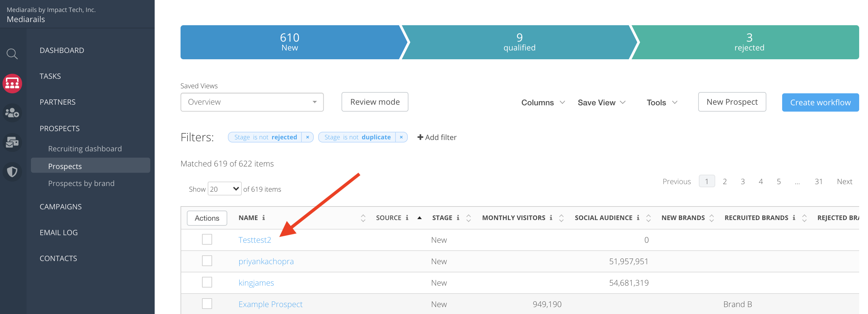Select the priyankachopra row checkbox
Viewport: 868px width, 314px height.
click(x=207, y=261)
